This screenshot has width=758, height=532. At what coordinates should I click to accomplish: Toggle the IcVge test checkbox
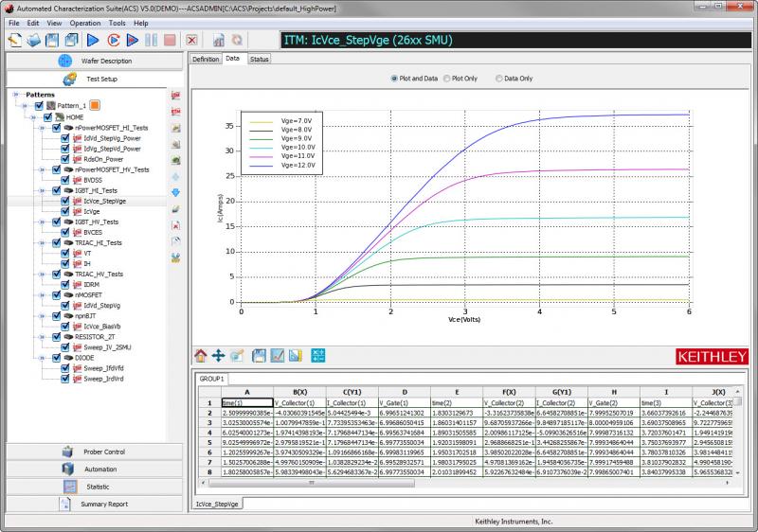click(x=65, y=211)
